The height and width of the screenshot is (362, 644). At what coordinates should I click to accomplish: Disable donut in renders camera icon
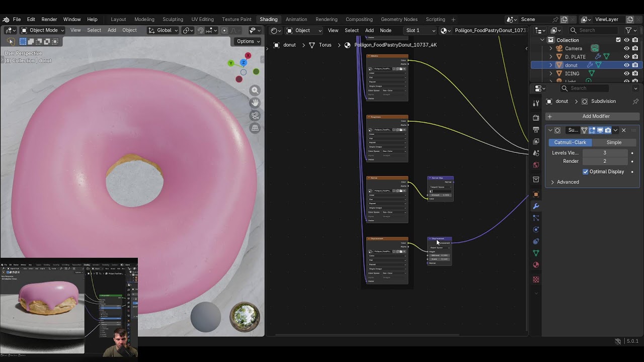pyautogui.click(x=635, y=65)
